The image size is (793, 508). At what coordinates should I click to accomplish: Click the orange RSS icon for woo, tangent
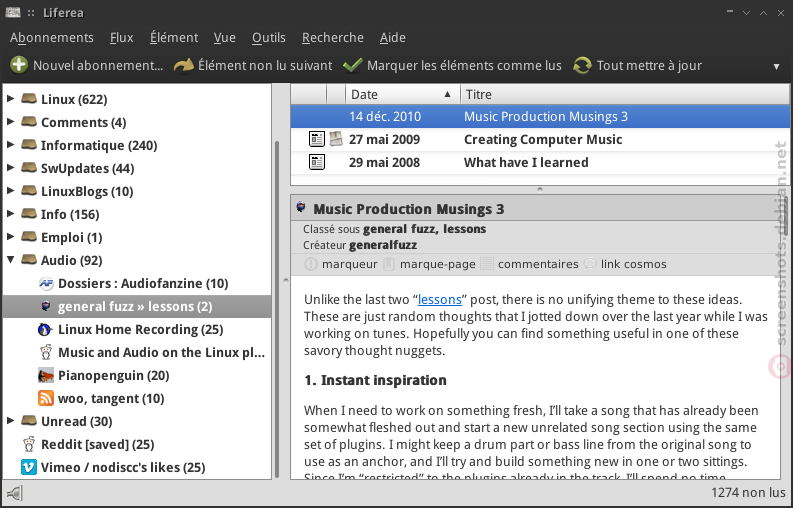tap(46, 398)
